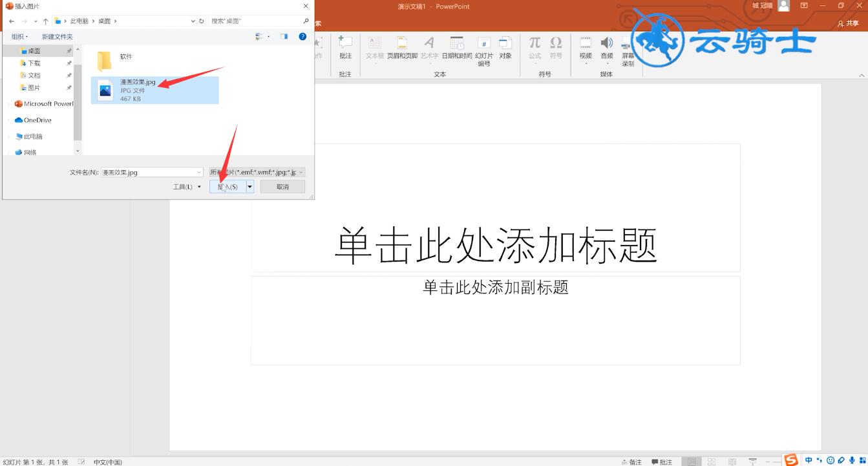The width and height of the screenshot is (868, 466).
Task: Switch to Normal view in status bar
Action: point(692,461)
